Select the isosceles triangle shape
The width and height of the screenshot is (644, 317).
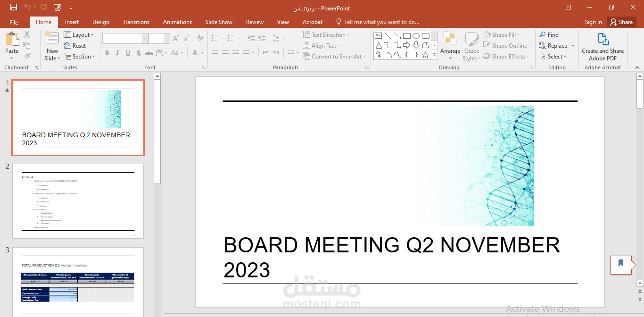(x=378, y=45)
